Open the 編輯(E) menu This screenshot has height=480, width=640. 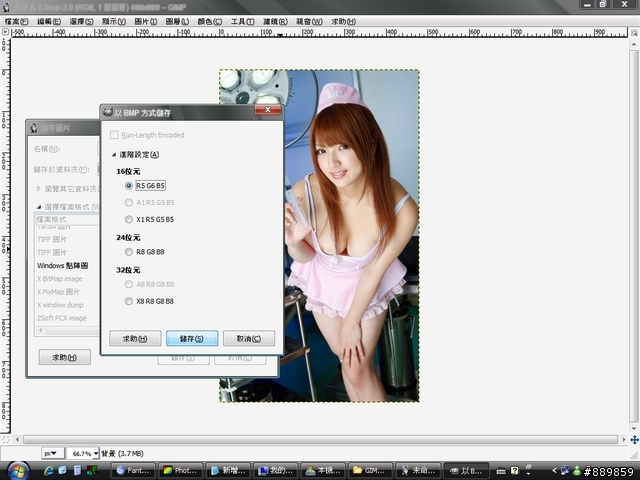pyautogui.click(x=49, y=21)
